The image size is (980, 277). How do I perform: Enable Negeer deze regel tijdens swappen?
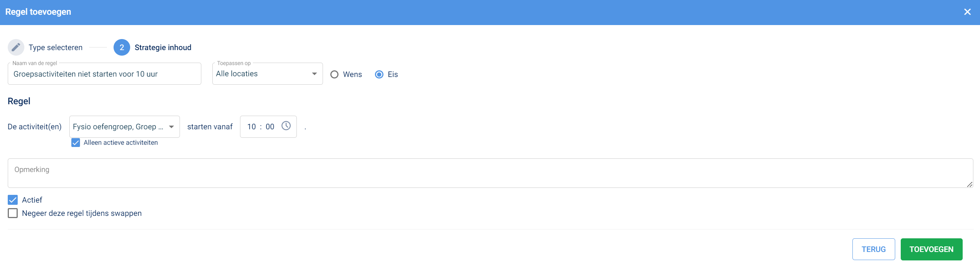tap(13, 213)
